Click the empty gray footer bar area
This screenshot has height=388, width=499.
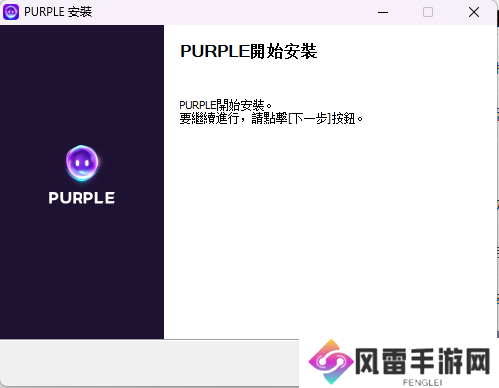(x=149, y=363)
